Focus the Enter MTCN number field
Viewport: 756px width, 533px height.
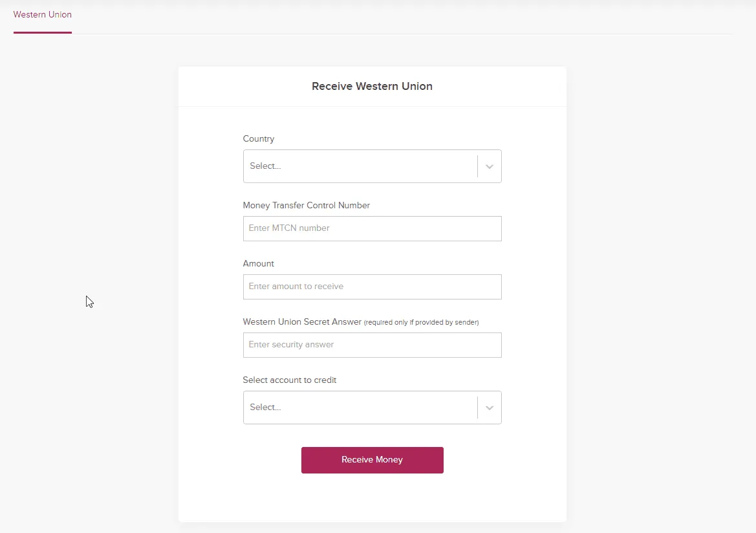coord(373,228)
